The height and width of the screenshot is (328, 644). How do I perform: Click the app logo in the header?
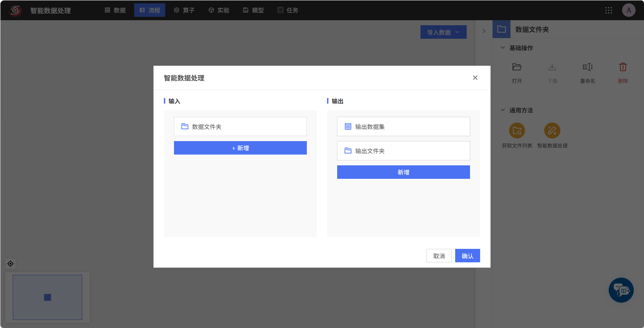point(15,10)
